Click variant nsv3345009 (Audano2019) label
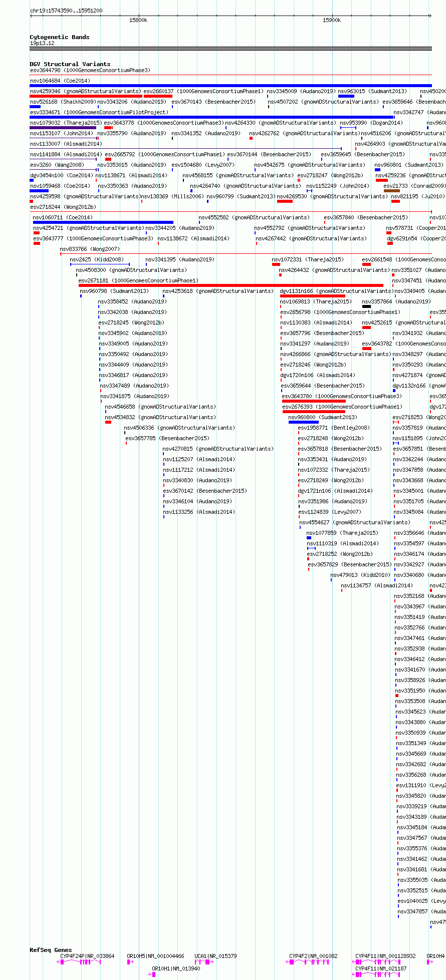Image resolution: width=446 pixels, height=980 pixels. coord(301,91)
